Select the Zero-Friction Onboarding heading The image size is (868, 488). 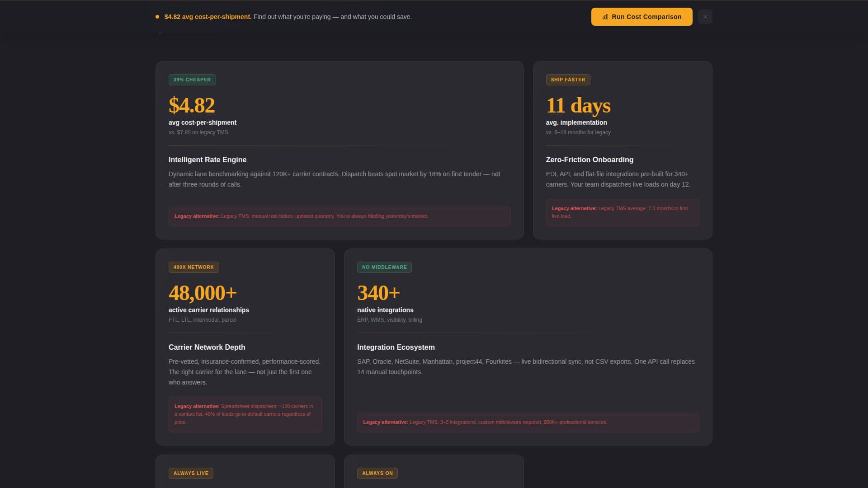click(x=590, y=160)
